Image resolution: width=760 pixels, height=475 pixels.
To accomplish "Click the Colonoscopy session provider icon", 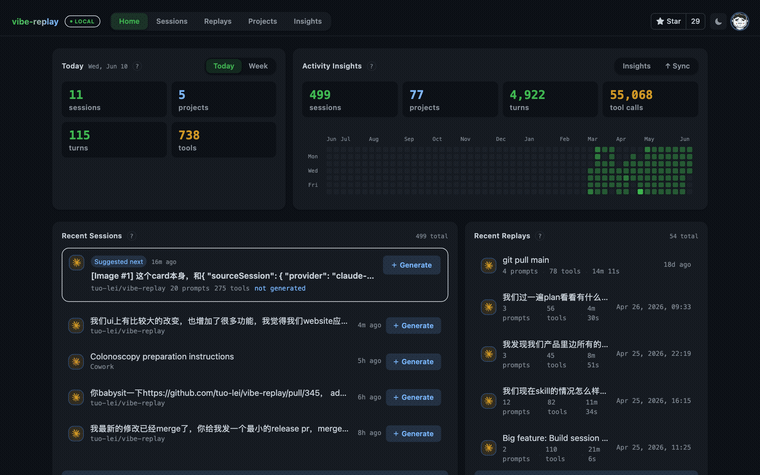I will click(76, 362).
